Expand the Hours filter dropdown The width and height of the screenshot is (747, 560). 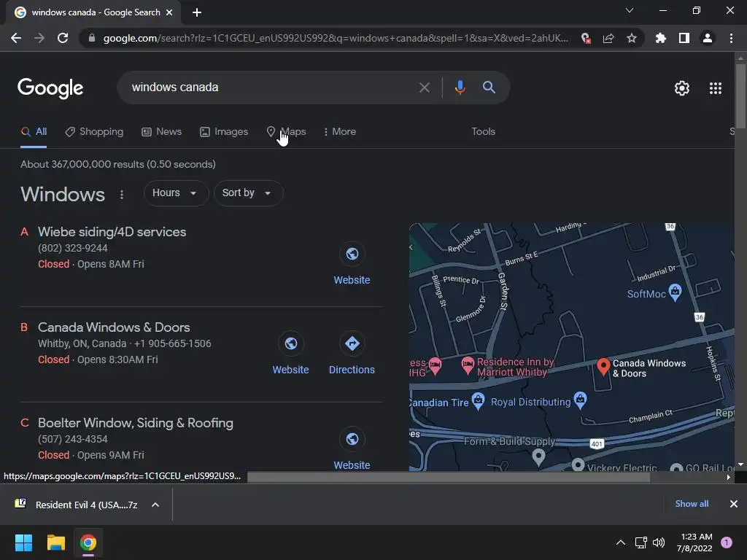(x=176, y=193)
